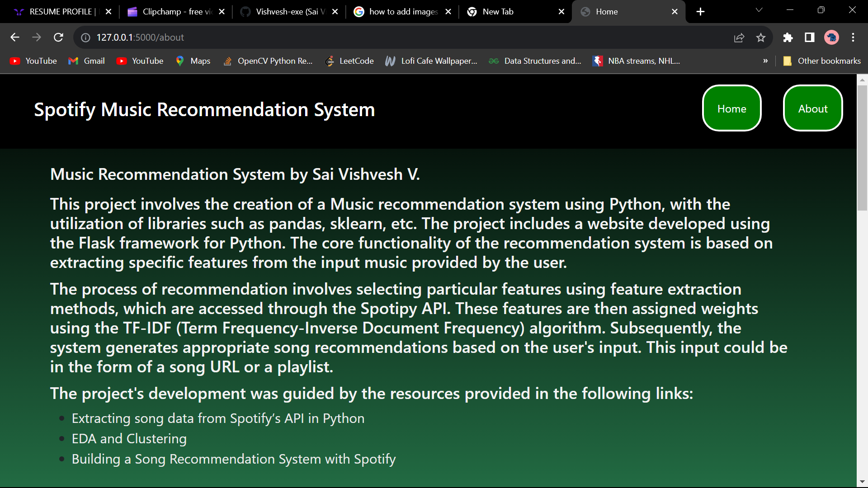The image size is (868, 488).
Task: Open a new tab with plus button
Action: click(700, 12)
